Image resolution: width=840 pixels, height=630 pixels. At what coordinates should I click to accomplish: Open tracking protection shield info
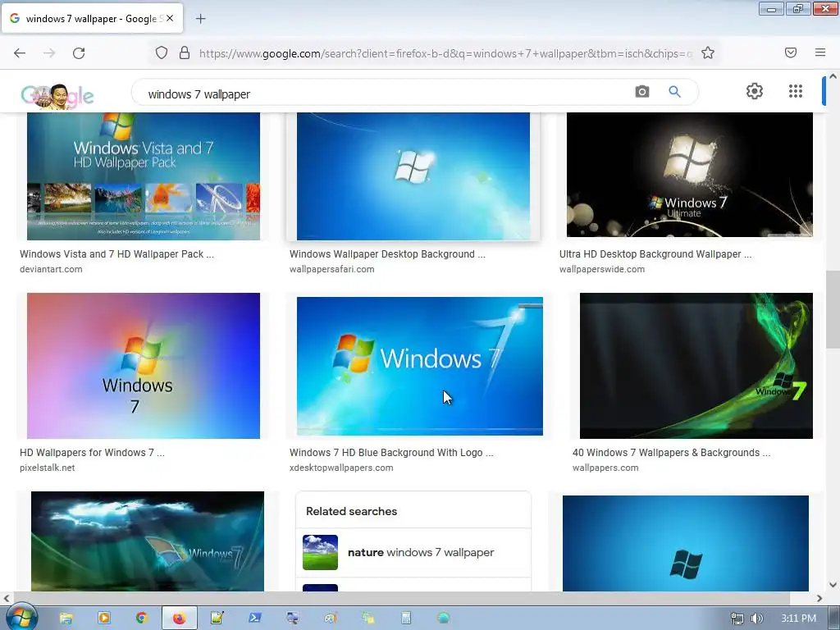coord(162,52)
